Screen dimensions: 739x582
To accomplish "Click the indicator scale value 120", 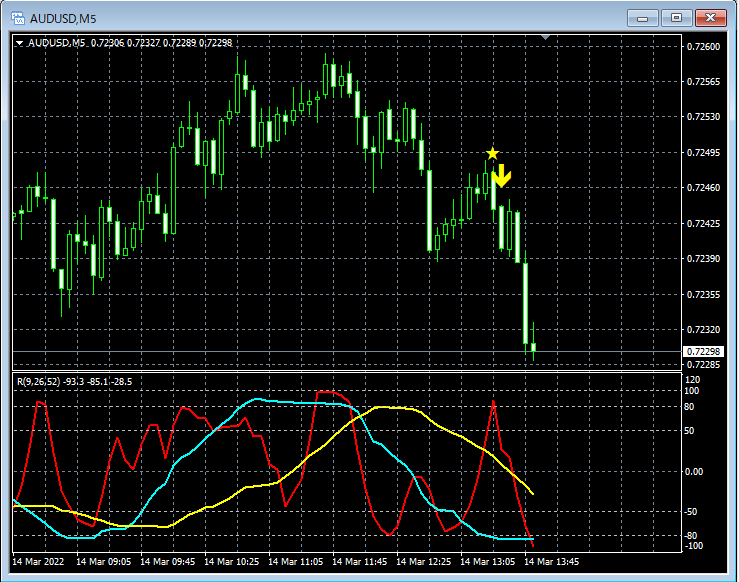I will pyautogui.click(x=692, y=380).
